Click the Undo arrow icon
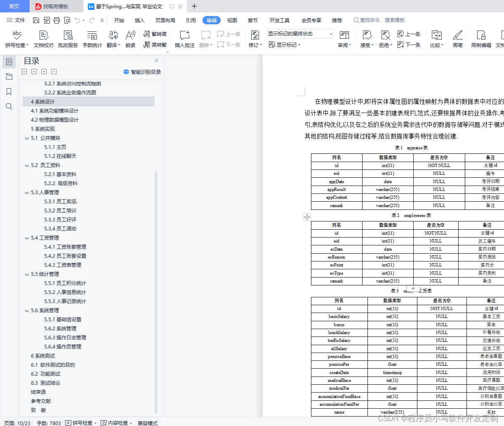Viewport: 504px width, 426px height. [x=78, y=20]
